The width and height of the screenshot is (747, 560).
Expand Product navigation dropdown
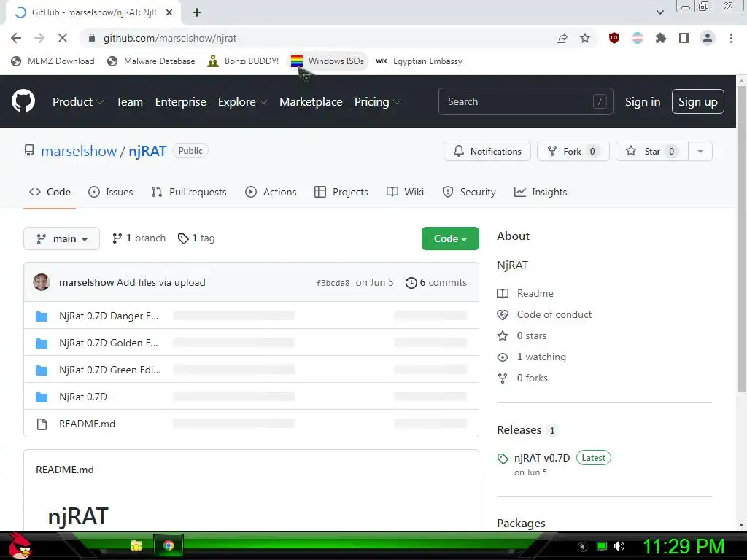click(78, 102)
